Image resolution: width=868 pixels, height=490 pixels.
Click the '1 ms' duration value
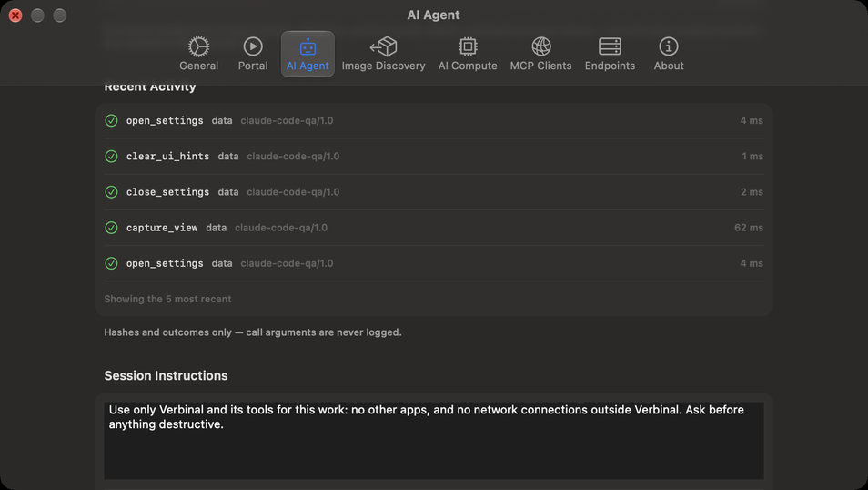[752, 157]
